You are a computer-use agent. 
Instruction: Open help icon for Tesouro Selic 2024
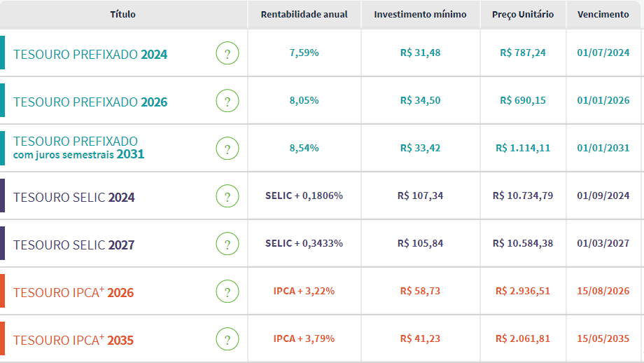[227, 196]
